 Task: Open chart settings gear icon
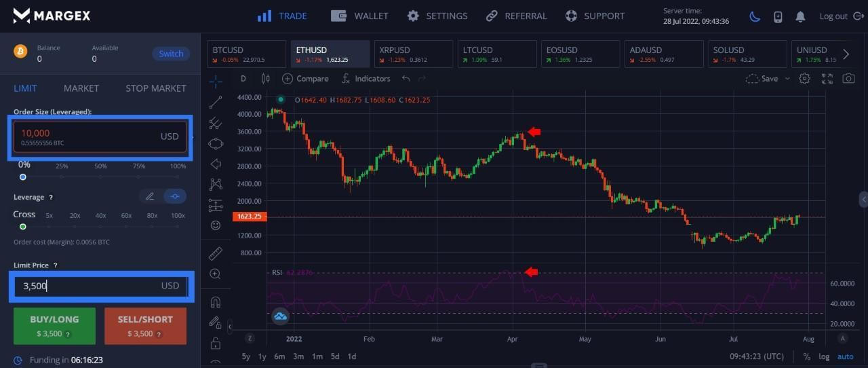[804, 79]
